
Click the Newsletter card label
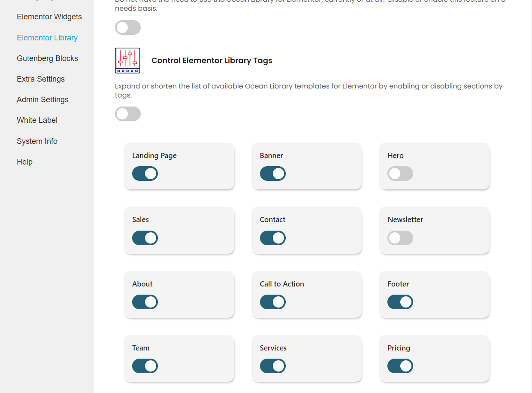[405, 219]
